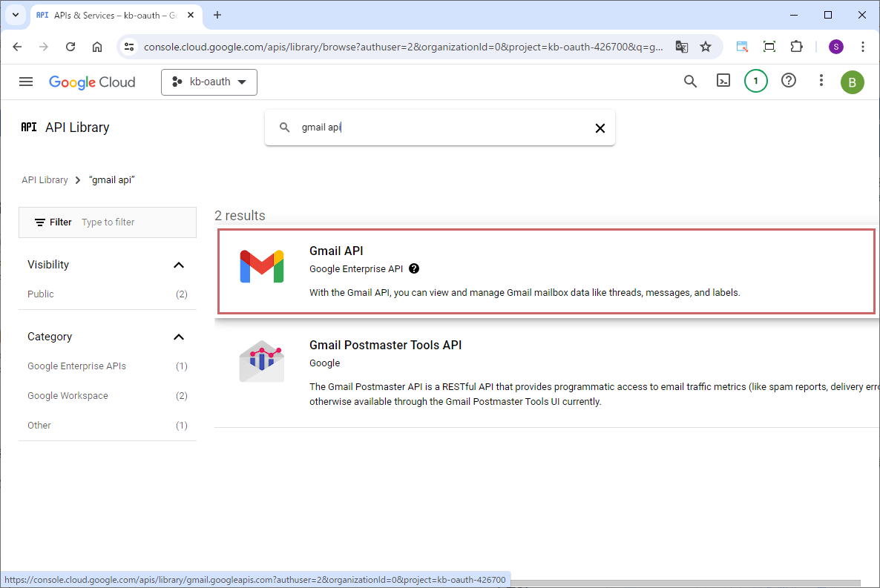Open the Gmail API result

pyautogui.click(x=336, y=251)
